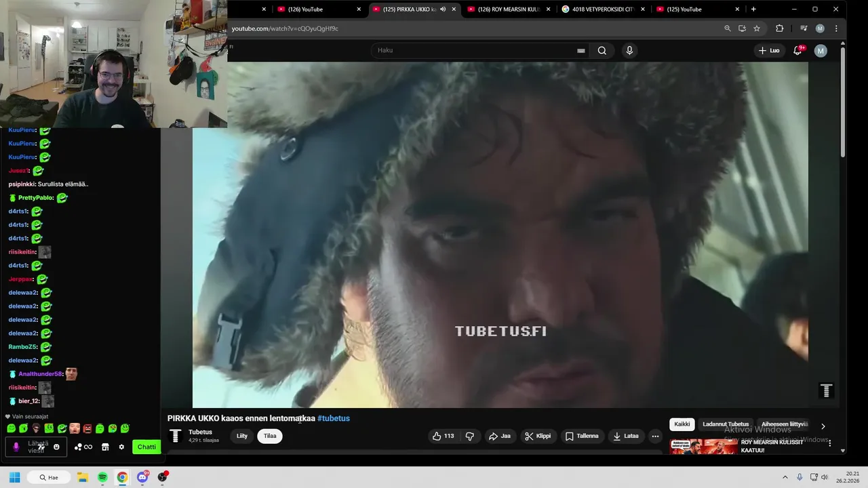Open chat settings gear icon
The width and height of the screenshot is (868, 488).
[121, 447]
